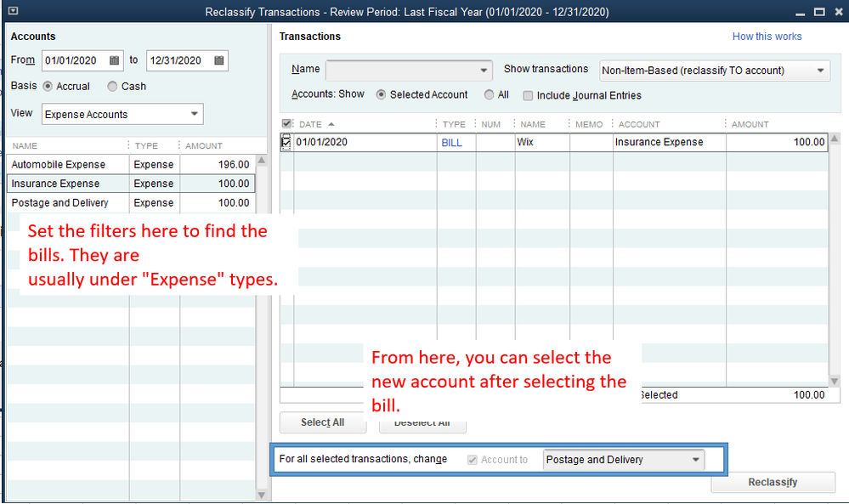Image resolution: width=849 pixels, height=504 pixels.
Task: Sort accounts list by AMOUNT header
Action: (204, 145)
